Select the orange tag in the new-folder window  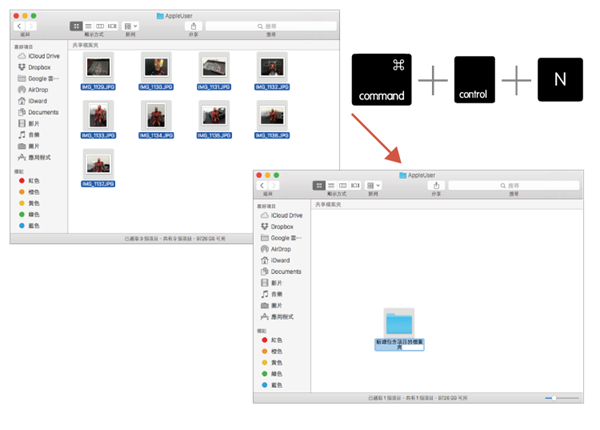coord(272,351)
